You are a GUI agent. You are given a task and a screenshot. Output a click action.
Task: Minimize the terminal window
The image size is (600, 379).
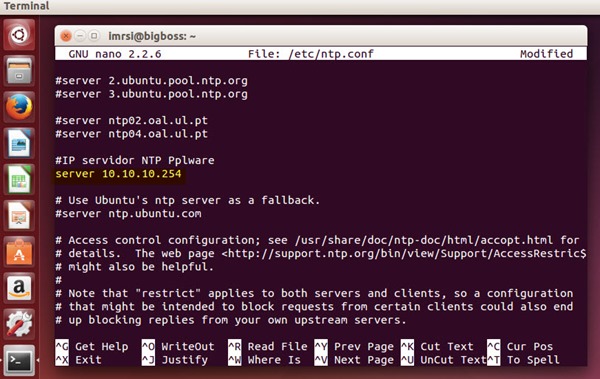pyautogui.click(x=80, y=36)
